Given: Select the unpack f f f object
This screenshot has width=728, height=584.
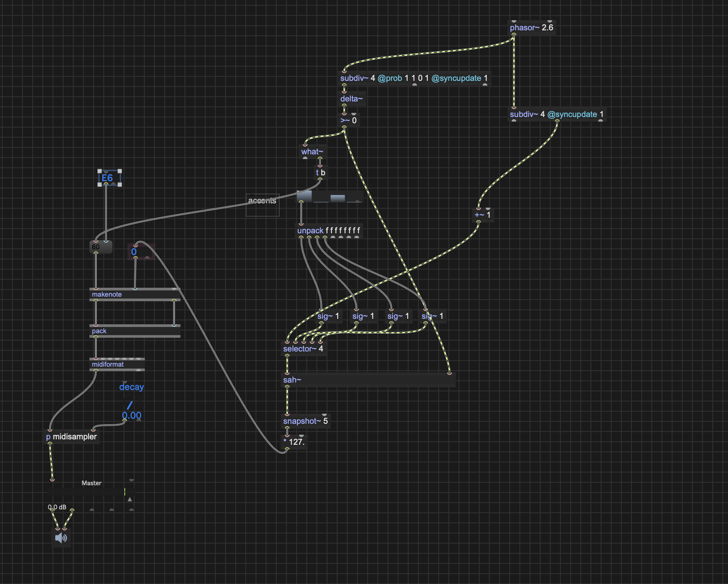Looking at the screenshot, I should click(329, 231).
